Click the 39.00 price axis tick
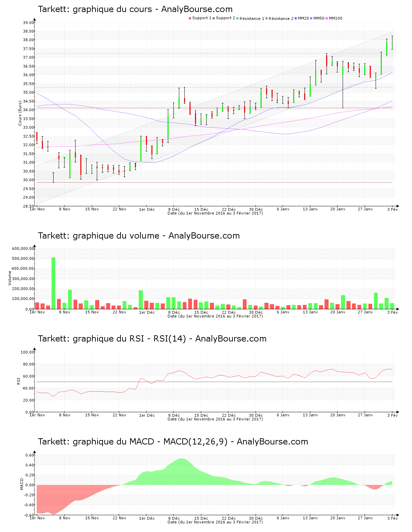This screenshot has width=412, height=532. [29, 23]
